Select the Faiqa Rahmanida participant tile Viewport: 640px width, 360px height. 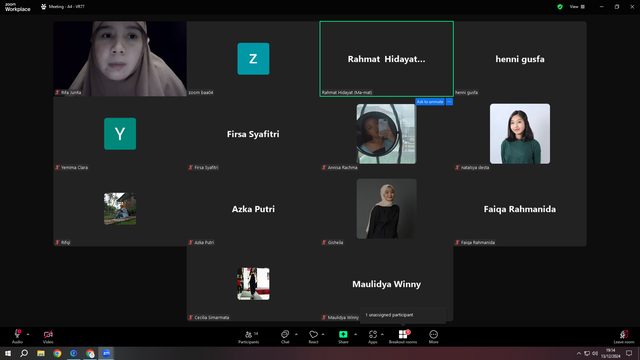click(x=520, y=209)
